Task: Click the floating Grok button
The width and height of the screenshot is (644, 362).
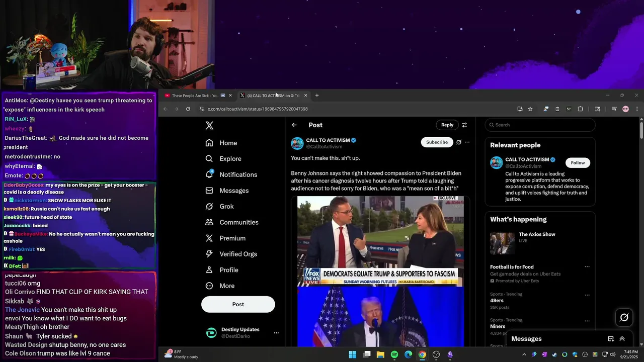Action: point(624,317)
